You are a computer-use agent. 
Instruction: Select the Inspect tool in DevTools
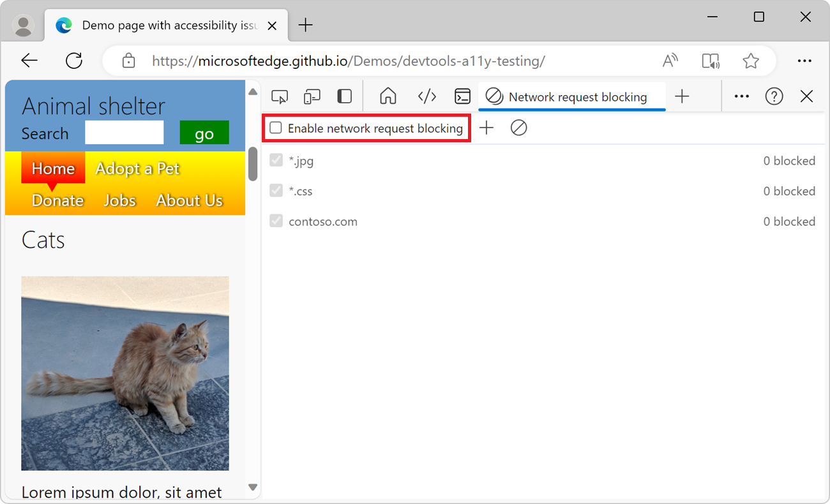(x=280, y=96)
